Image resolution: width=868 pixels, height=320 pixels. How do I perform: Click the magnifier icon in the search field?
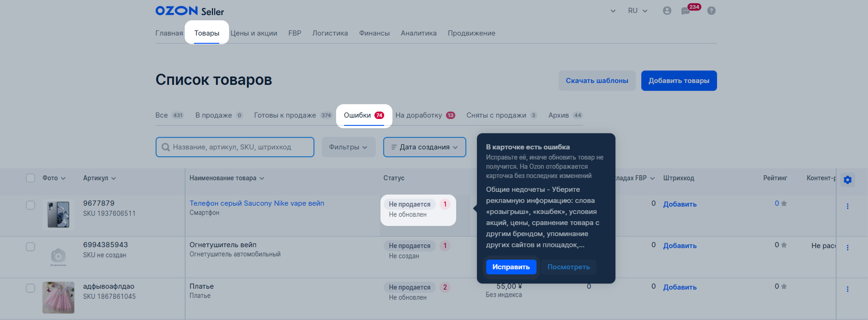[x=166, y=148]
